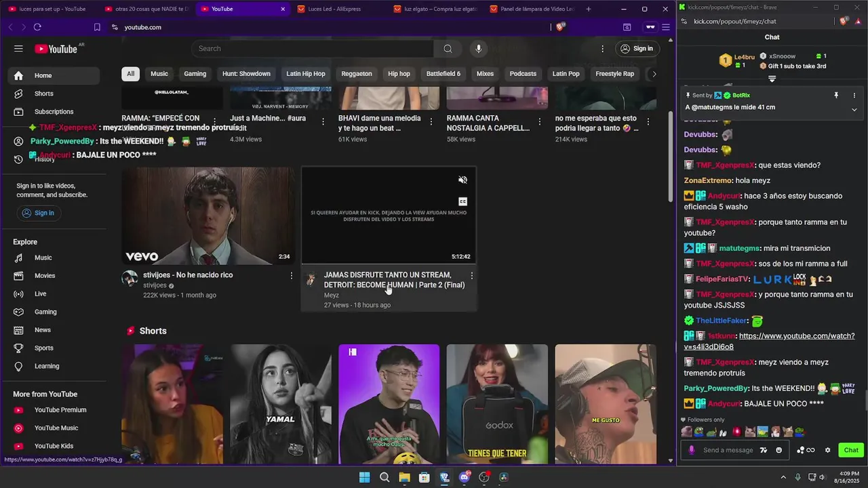Open menu for the stivijoes video
The image size is (868, 488).
[x=292, y=276]
